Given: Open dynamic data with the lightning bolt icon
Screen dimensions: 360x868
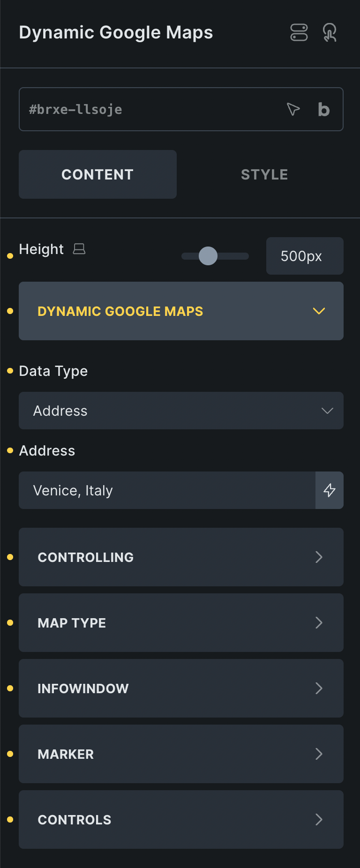Looking at the screenshot, I should (330, 490).
